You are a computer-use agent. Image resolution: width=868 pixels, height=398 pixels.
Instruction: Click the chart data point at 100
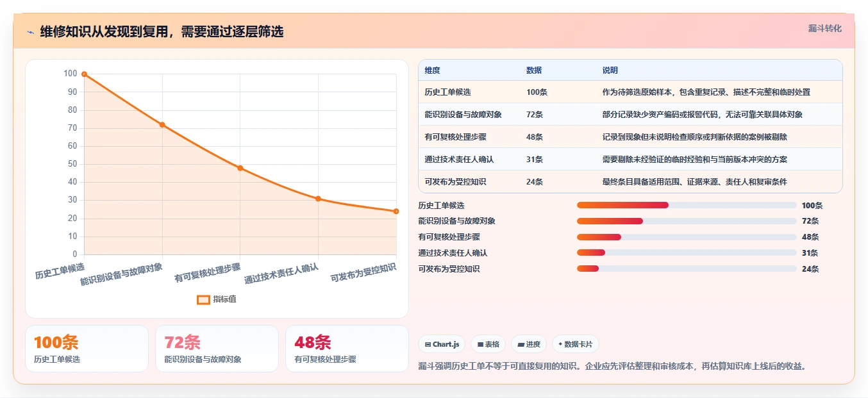[84, 74]
